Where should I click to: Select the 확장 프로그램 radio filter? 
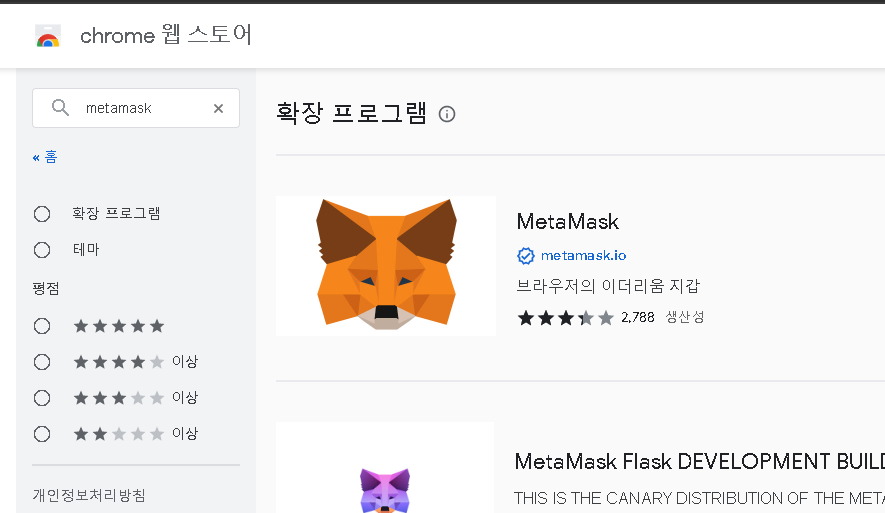42,214
